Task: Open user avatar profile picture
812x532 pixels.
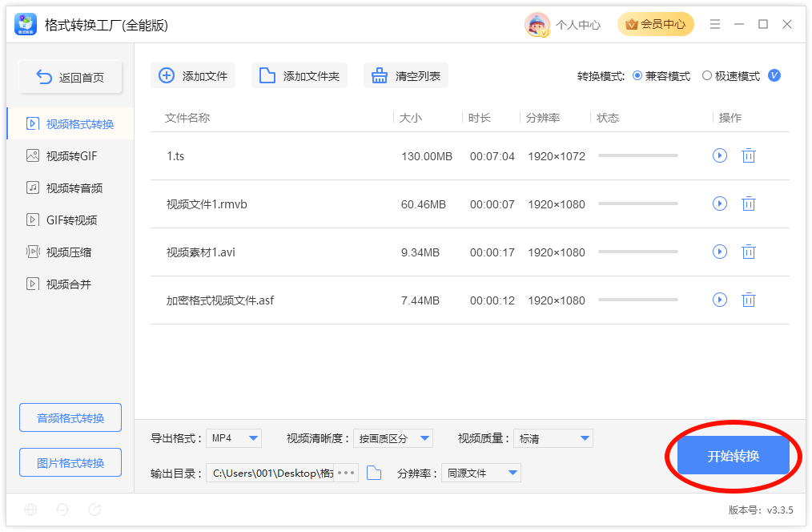Action: pos(537,24)
